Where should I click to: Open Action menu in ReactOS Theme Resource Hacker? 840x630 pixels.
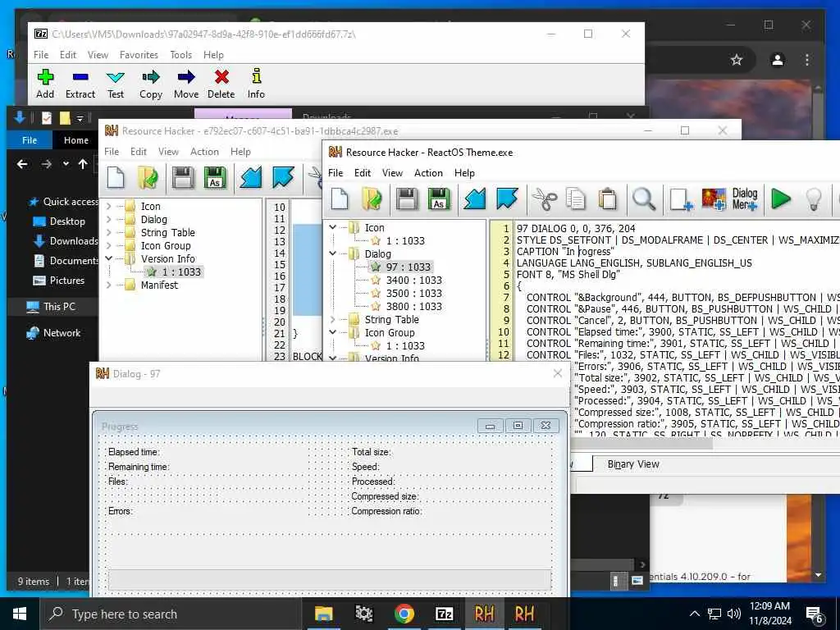pos(428,172)
